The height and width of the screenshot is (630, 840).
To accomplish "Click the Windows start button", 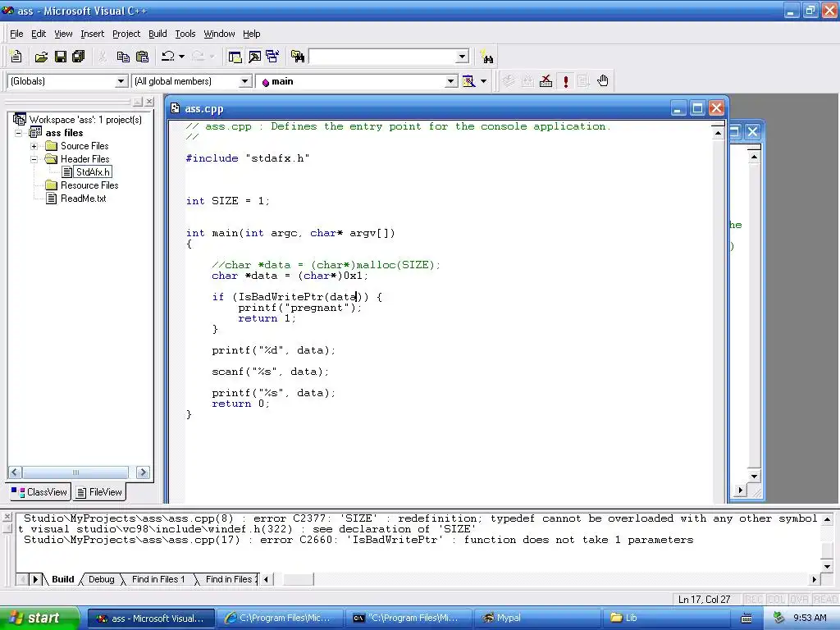I will [39, 618].
